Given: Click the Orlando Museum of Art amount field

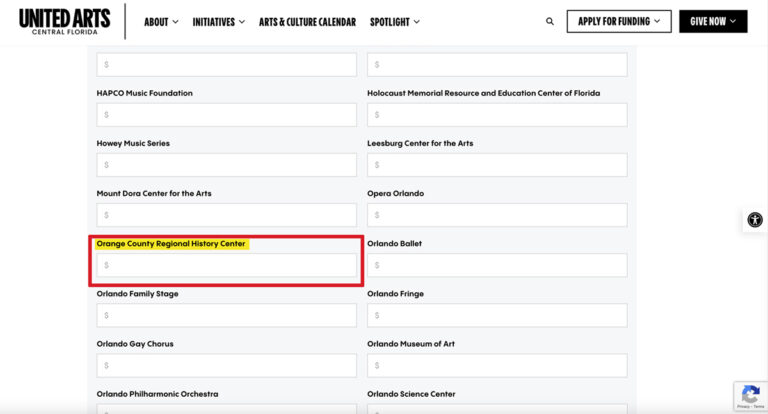Looking at the screenshot, I should 497,365.
